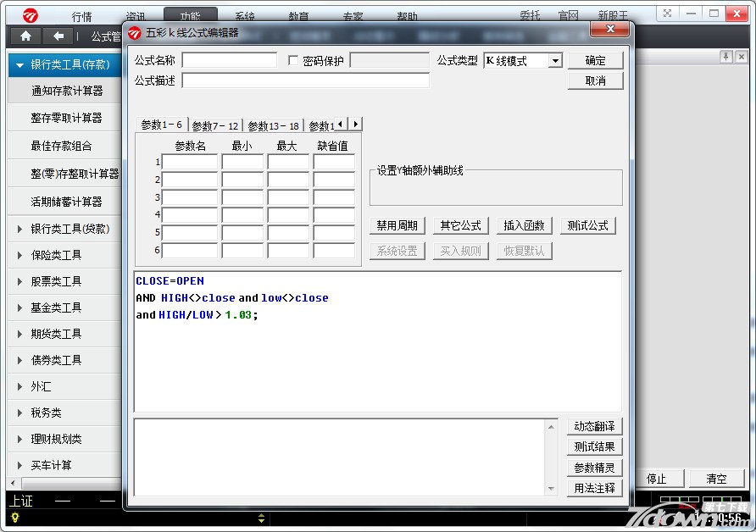Select 通知存款计算器 in sidebar
The width and height of the screenshot is (756, 532).
pyautogui.click(x=67, y=91)
